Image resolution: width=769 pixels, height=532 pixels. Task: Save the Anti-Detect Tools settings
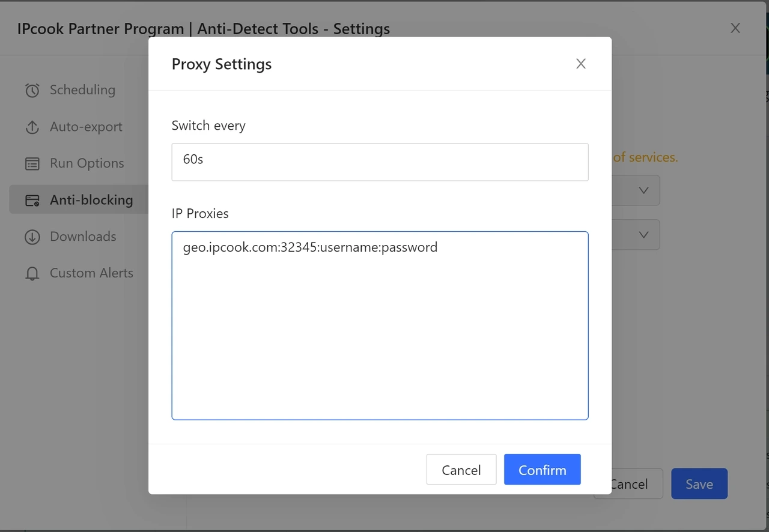pyautogui.click(x=699, y=483)
